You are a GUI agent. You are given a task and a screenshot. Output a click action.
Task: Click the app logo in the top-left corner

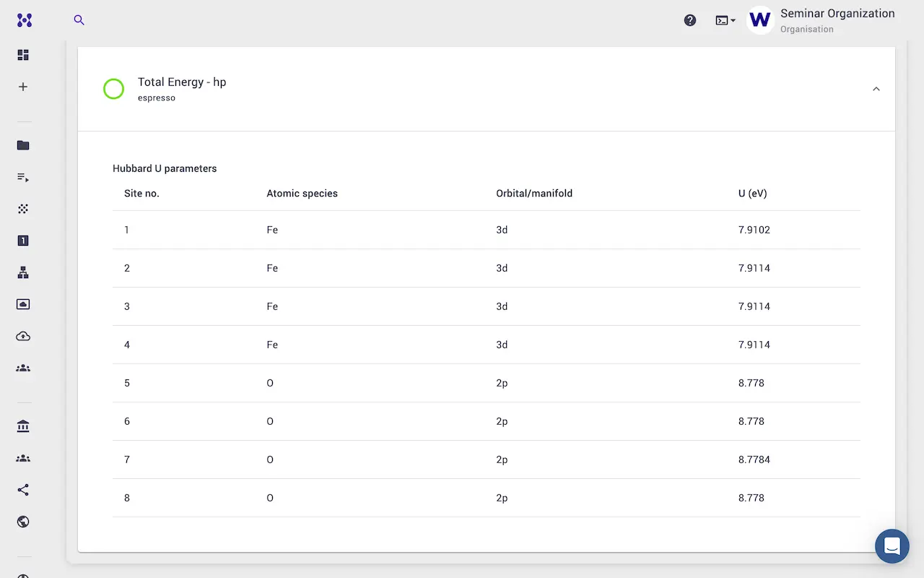[24, 20]
